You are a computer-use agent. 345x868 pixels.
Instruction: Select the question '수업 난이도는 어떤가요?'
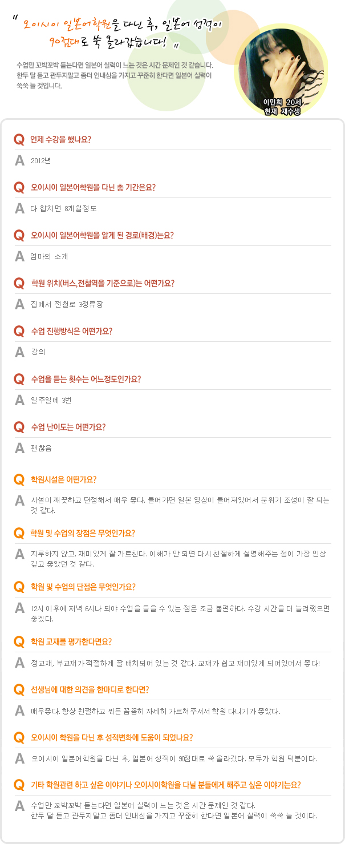pyautogui.click(x=68, y=427)
